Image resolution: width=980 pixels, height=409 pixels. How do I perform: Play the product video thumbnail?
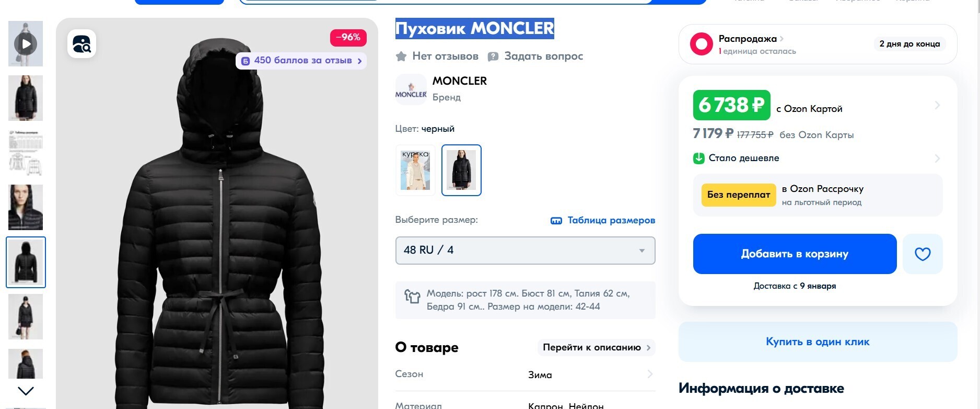(26, 44)
